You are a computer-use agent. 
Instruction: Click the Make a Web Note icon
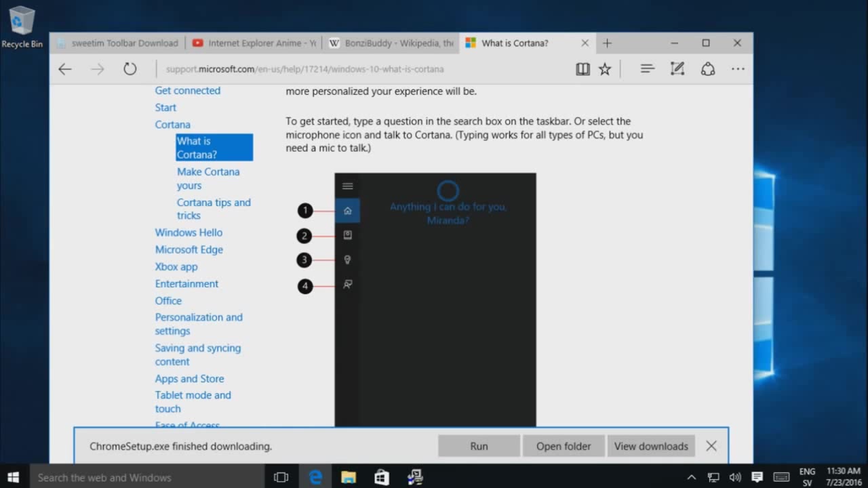[x=677, y=69]
